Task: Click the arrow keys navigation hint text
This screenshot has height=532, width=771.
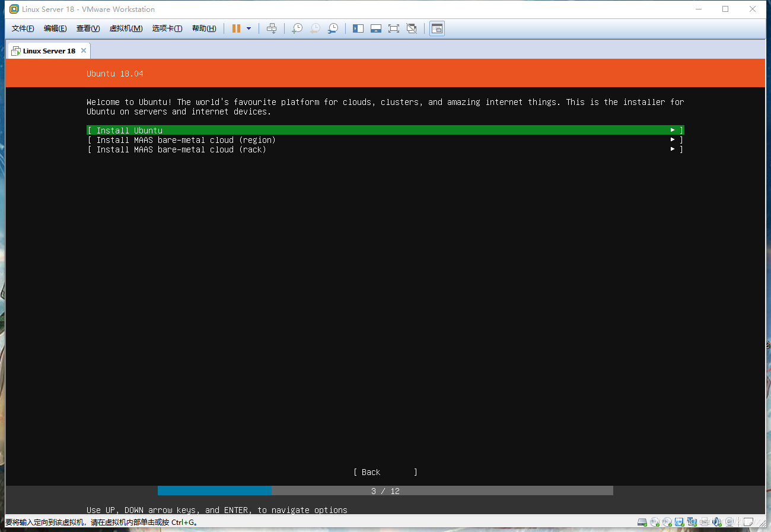Action: coord(217,510)
